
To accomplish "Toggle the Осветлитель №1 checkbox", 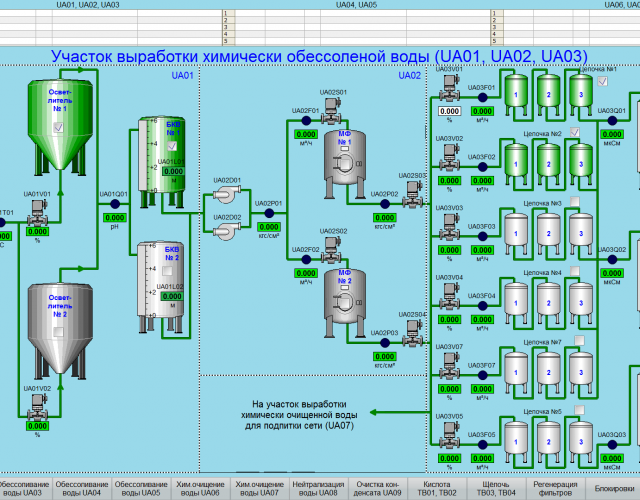I will pos(58,127).
